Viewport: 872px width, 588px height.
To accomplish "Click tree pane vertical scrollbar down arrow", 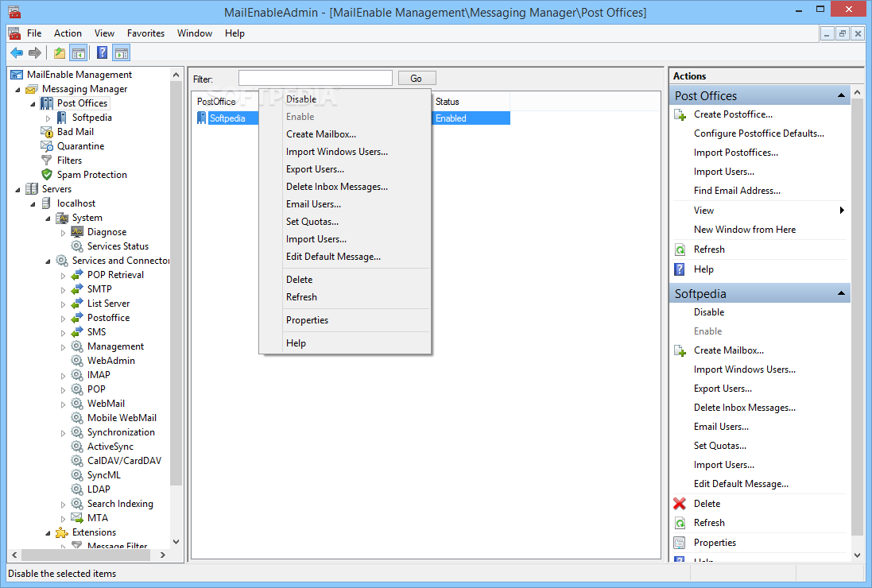I will click(176, 542).
